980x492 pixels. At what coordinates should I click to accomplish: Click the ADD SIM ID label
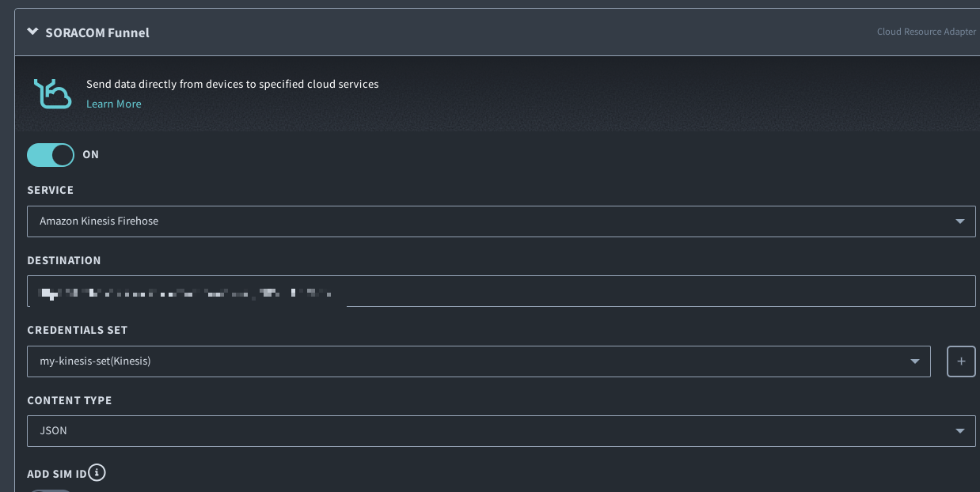click(x=56, y=474)
